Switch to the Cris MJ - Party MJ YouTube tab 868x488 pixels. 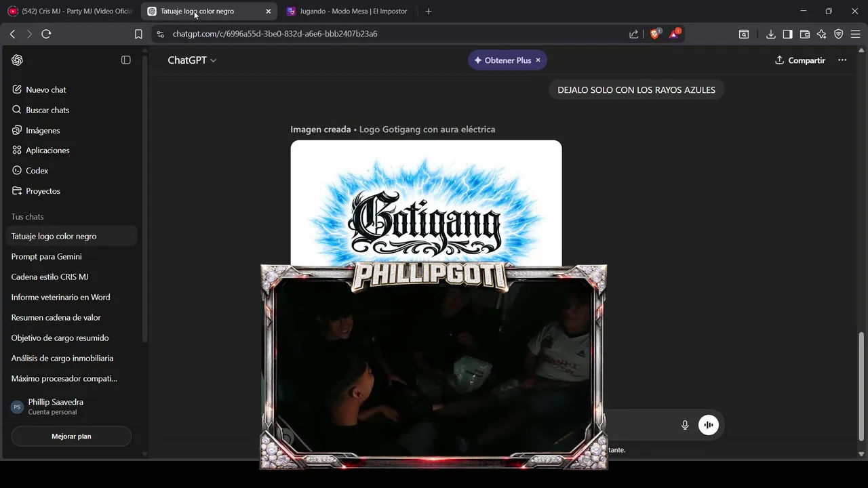coord(69,12)
